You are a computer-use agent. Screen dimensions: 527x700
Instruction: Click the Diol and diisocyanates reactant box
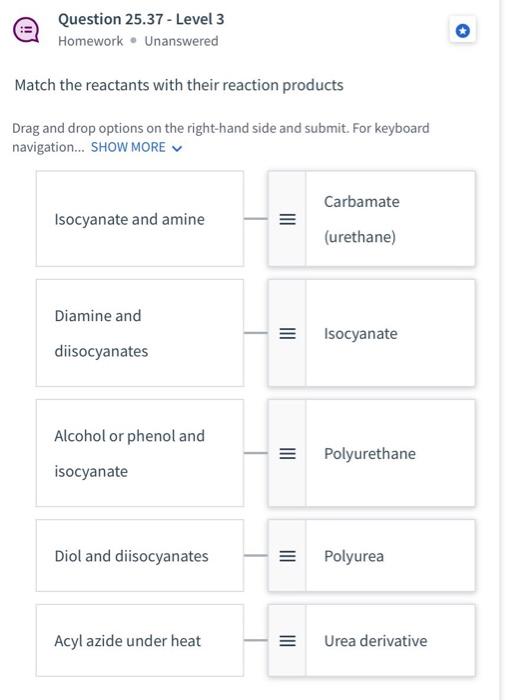coord(140,556)
